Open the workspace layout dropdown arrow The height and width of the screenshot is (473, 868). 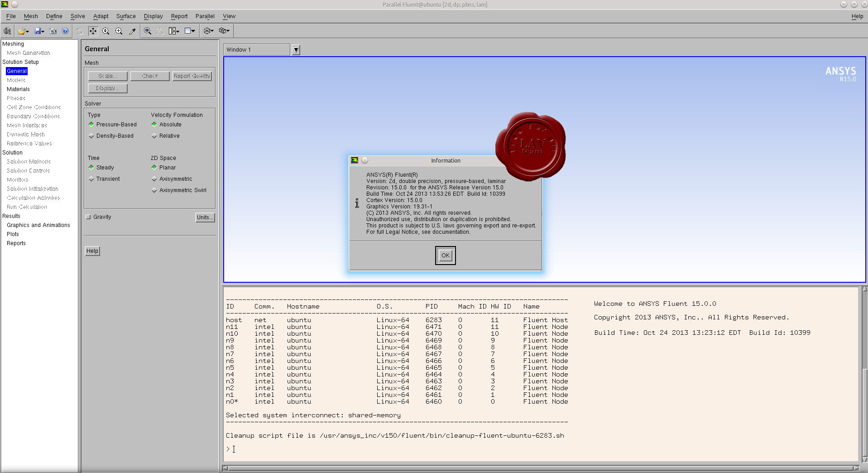coord(178,31)
